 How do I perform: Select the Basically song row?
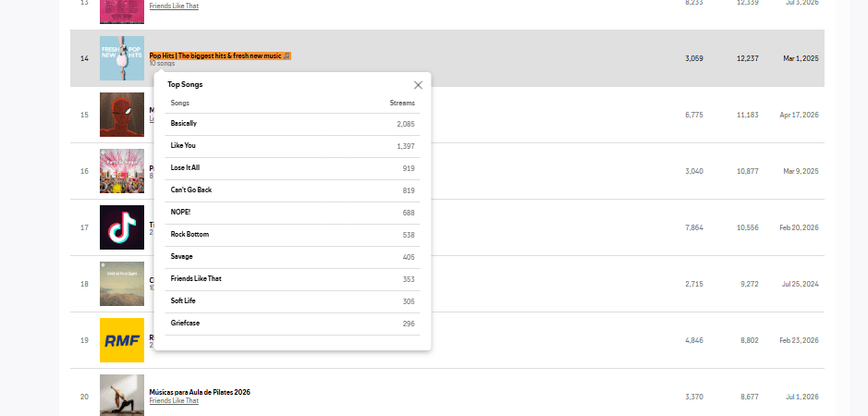292,124
